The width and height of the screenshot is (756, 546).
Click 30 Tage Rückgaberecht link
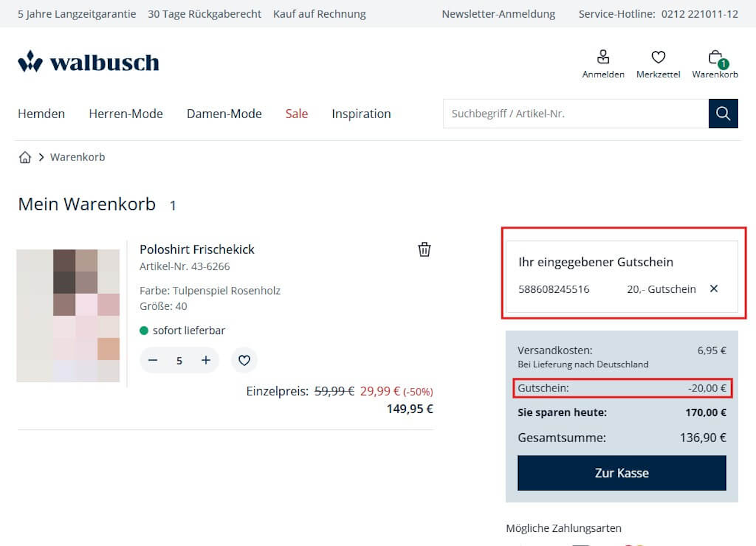coord(204,14)
